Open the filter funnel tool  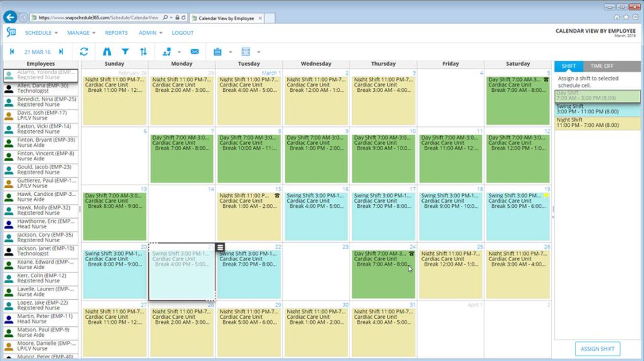125,52
